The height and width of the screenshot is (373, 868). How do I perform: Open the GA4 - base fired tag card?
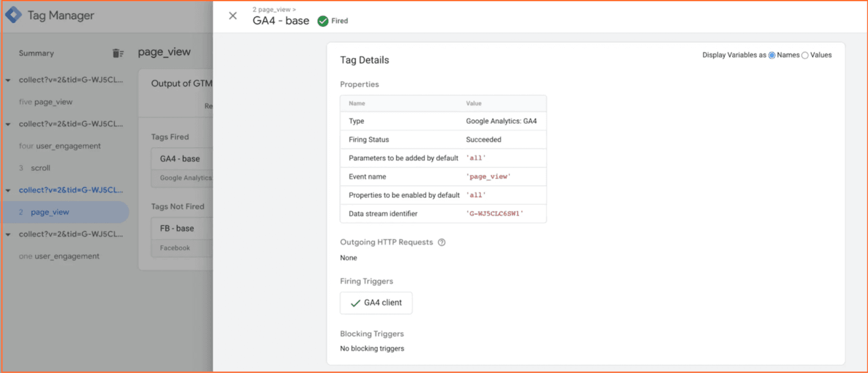coord(182,168)
